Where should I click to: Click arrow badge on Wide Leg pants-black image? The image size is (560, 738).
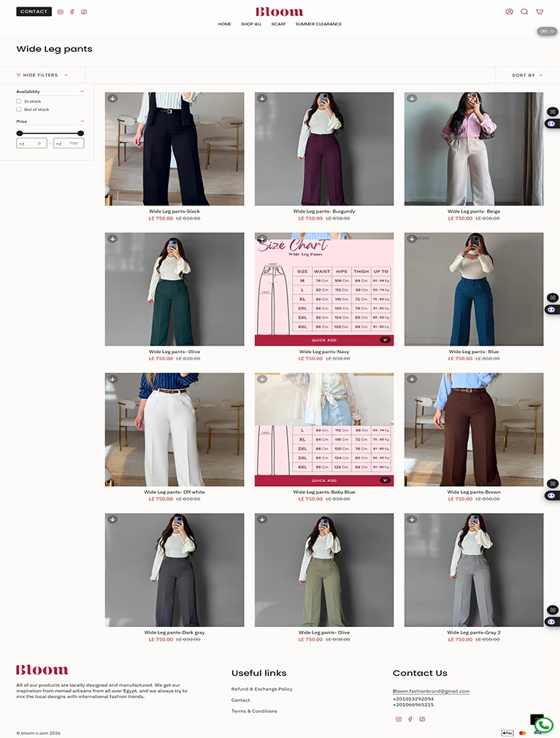[x=112, y=99]
